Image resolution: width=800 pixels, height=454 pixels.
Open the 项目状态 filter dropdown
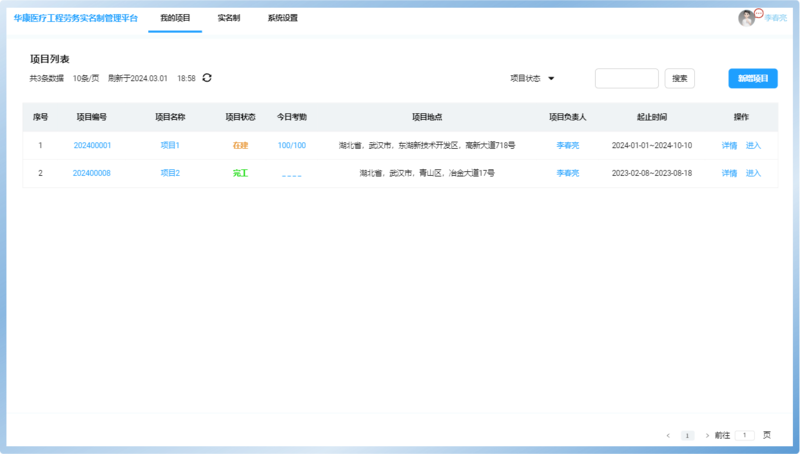pyautogui.click(x=532, y=78)
